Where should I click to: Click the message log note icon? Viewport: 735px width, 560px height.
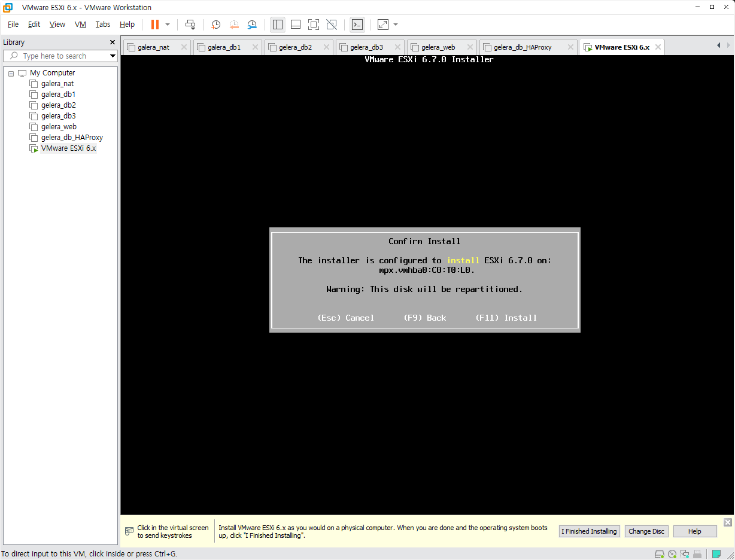[716, 554]
